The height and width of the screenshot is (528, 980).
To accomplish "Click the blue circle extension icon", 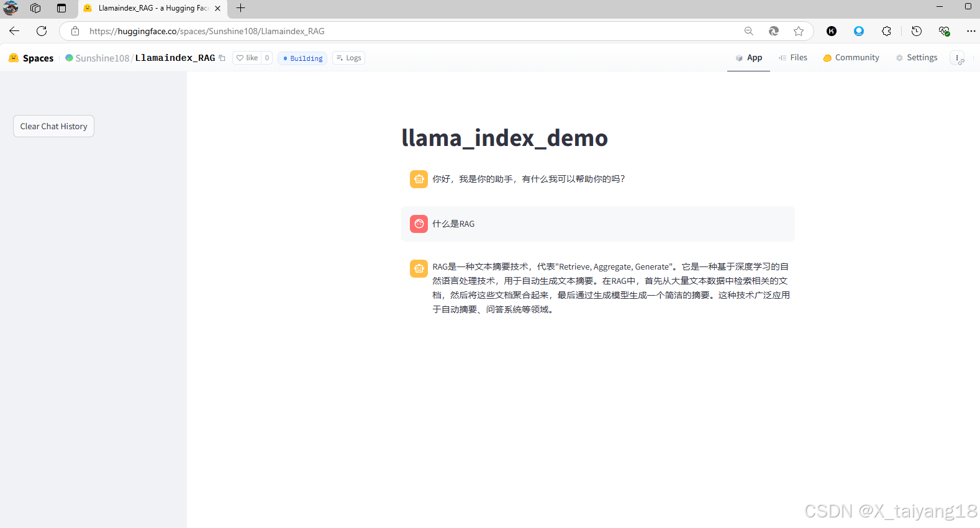I will click(x=859, y=31).
